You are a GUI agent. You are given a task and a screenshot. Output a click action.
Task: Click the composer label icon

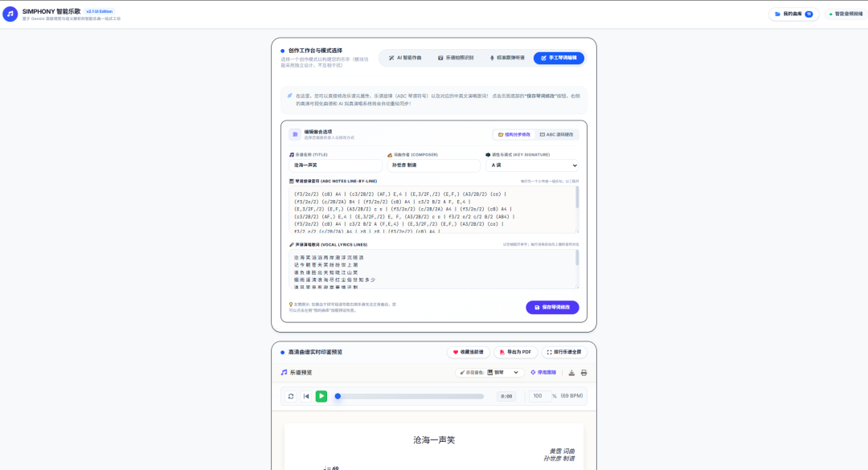[x=390, y=155]
